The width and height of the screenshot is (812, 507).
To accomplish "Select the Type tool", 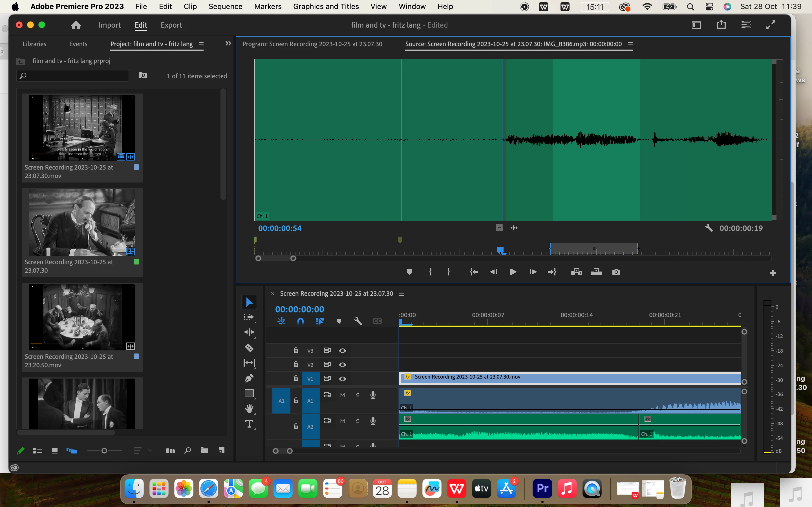I will tap(249, 424).
